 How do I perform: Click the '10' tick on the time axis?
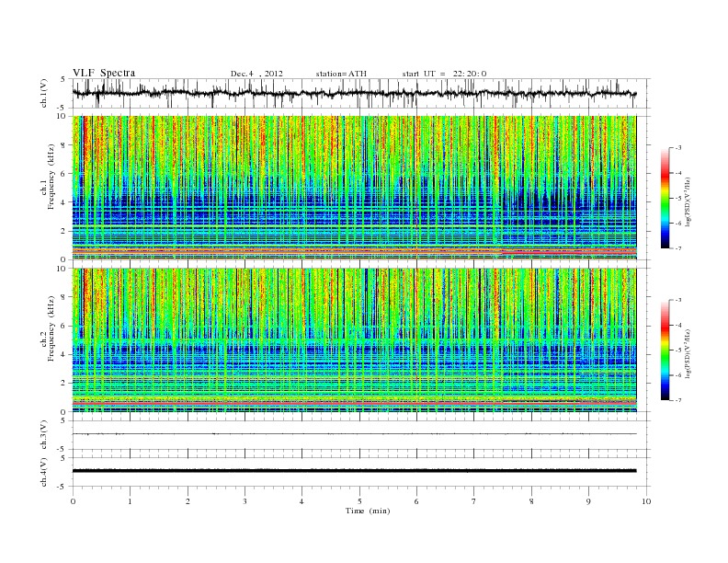[646, 501]
